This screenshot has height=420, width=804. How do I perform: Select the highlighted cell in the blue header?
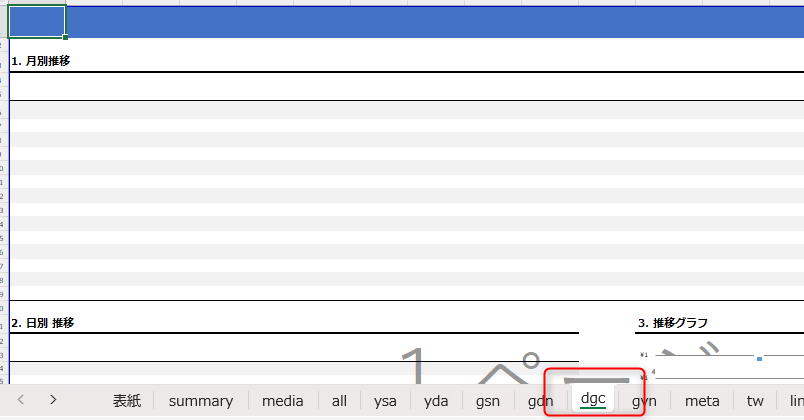pos(37,21)
